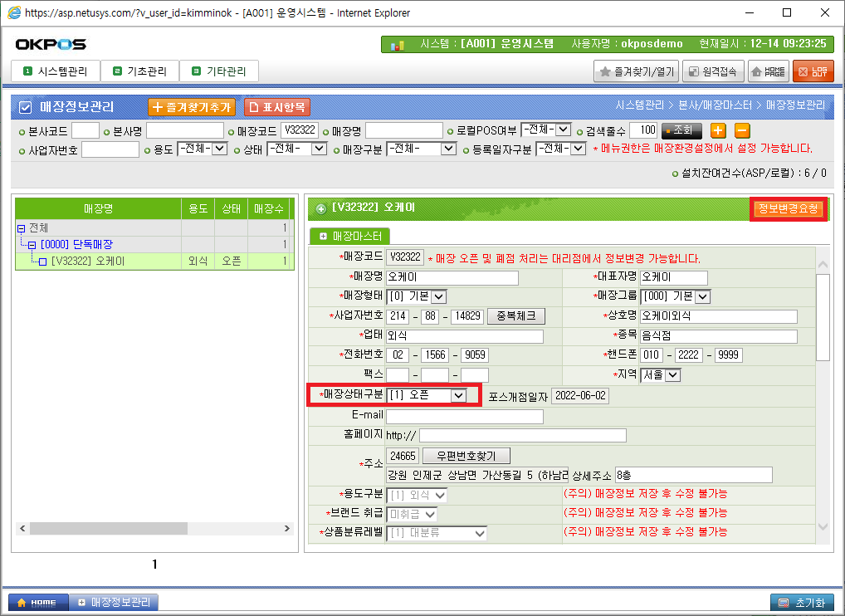Expand the 로컬POS여부 filter dropdown

[563, 130]
